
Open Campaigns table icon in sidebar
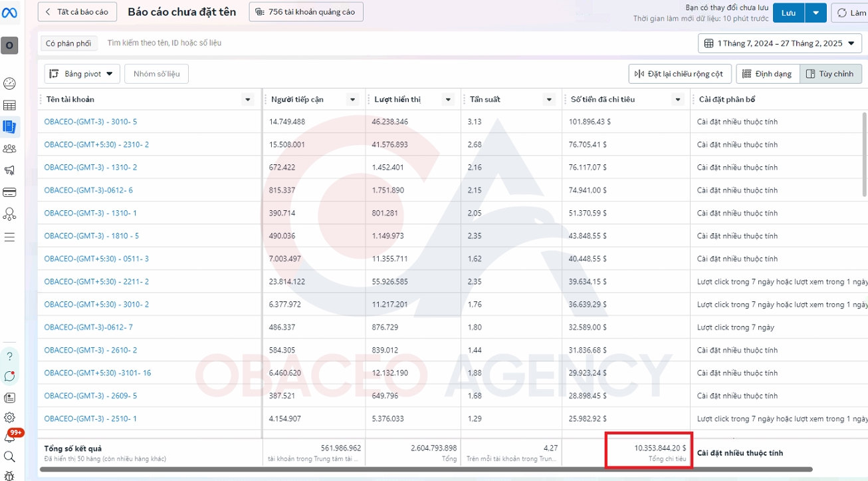click(9, 105)
